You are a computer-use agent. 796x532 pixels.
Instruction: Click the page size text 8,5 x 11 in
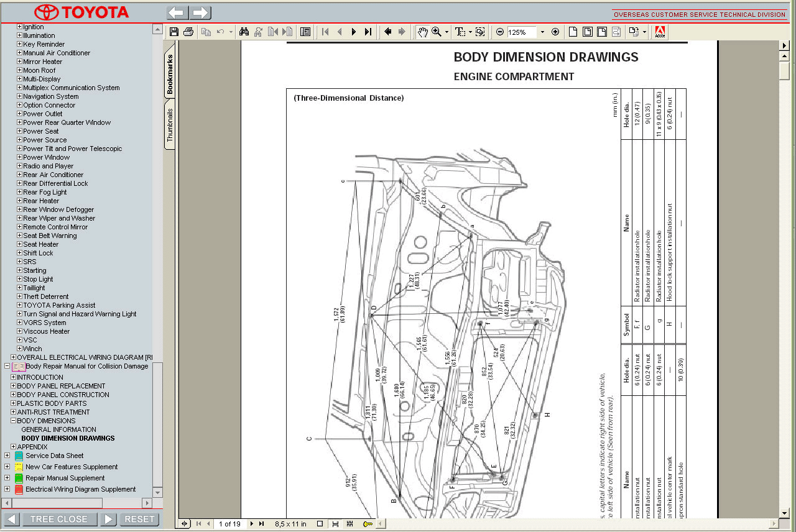click(x=290, y=524)
